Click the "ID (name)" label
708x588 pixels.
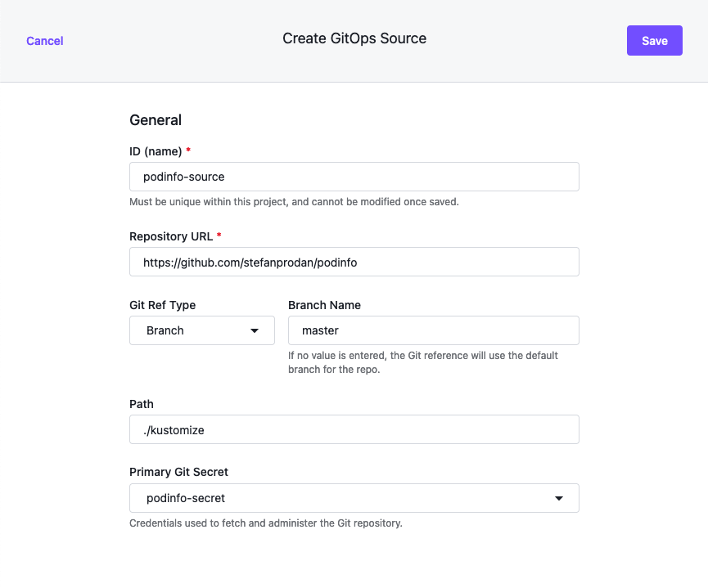tap(156, 151)
